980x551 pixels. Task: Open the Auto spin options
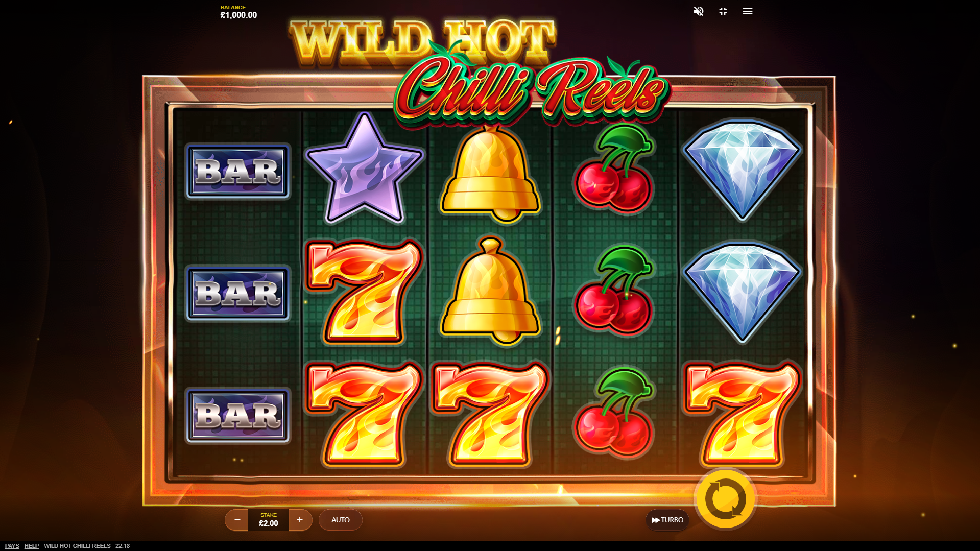[x=341, y=520]
